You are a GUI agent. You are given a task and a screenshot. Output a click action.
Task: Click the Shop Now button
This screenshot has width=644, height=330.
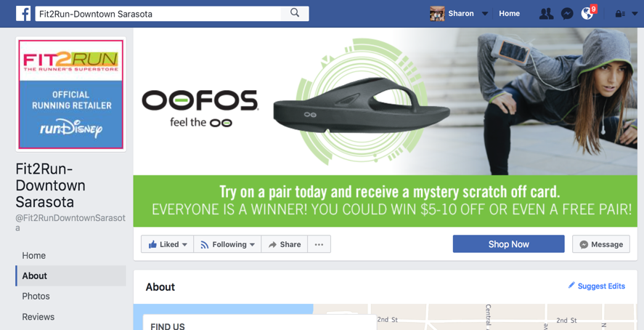pos(508,244)
